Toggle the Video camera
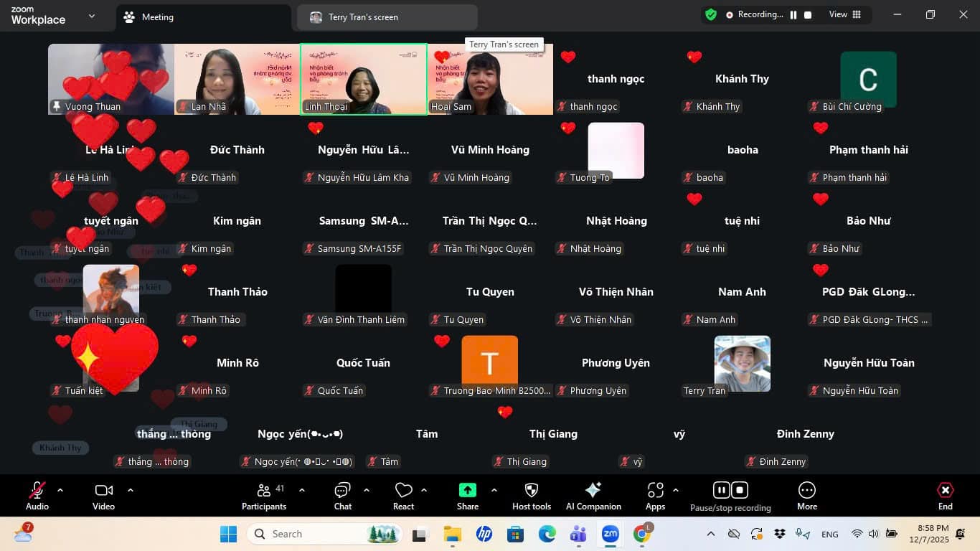 point(103,495)
